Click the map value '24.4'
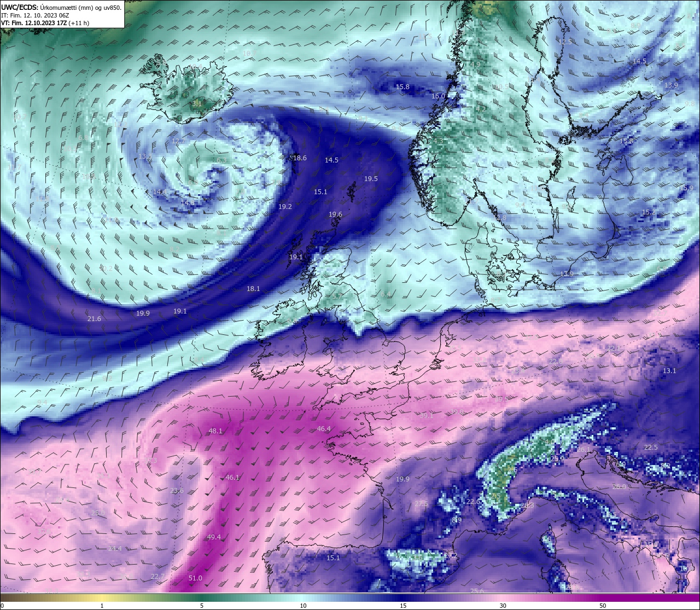Screen dimensions: 700x610 (x=115, y=548)
